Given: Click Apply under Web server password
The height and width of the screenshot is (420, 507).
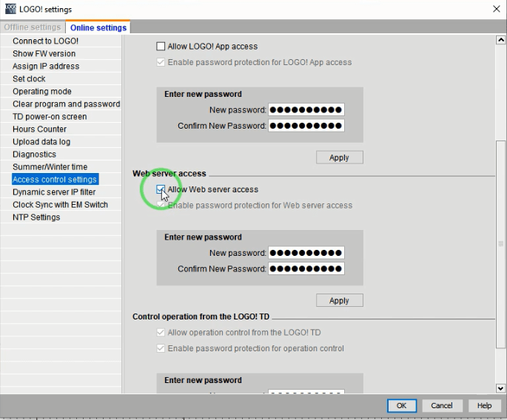Looking at the screenshot, I should click(339, 300).
